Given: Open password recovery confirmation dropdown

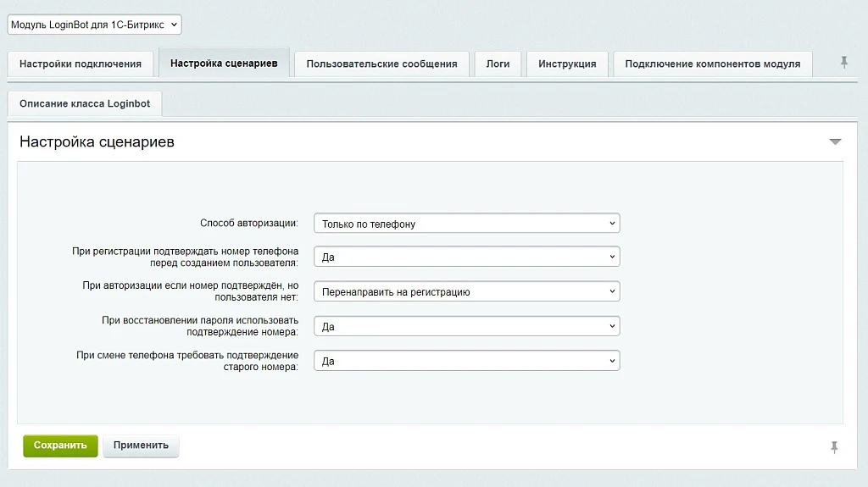Looking at the screenshot, I should tap(467, 327).
